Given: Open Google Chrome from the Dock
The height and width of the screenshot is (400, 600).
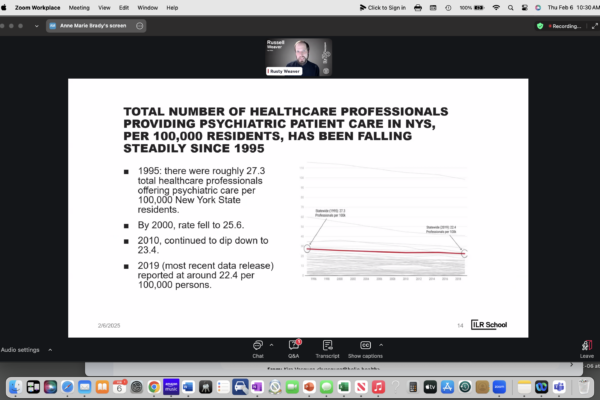Looking at the screenshot, I should coord(153,386).
